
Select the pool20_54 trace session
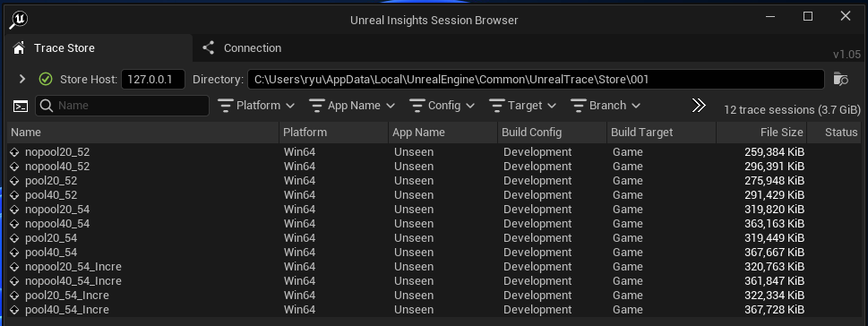point(434,238)
